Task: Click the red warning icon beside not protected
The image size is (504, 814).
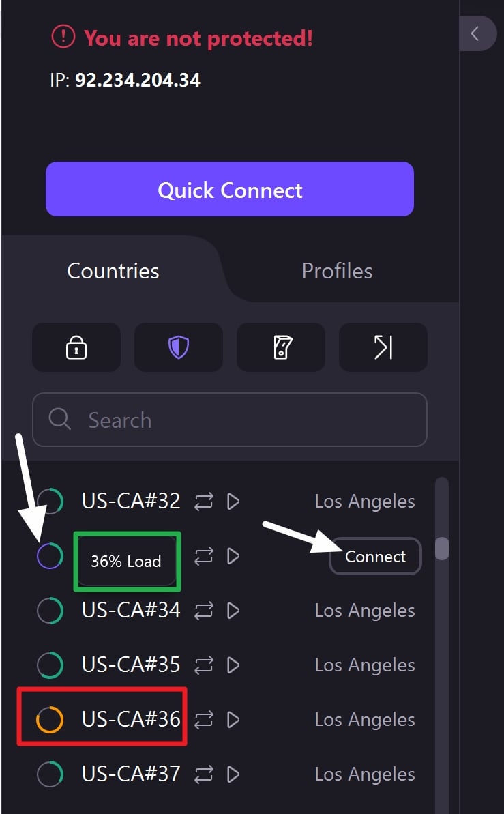Action: (x=63, y=38)
